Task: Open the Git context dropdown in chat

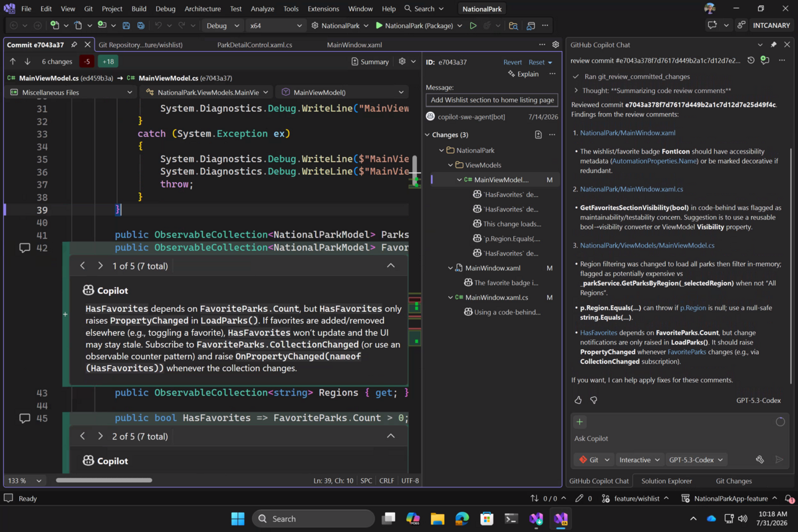Action: tap(595, 460)
